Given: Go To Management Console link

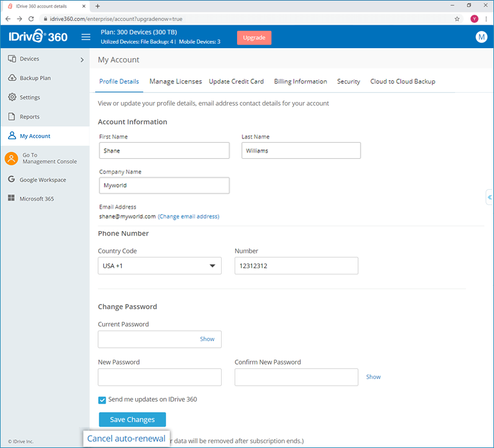Looking at the screenshot, I should [49, 158].
